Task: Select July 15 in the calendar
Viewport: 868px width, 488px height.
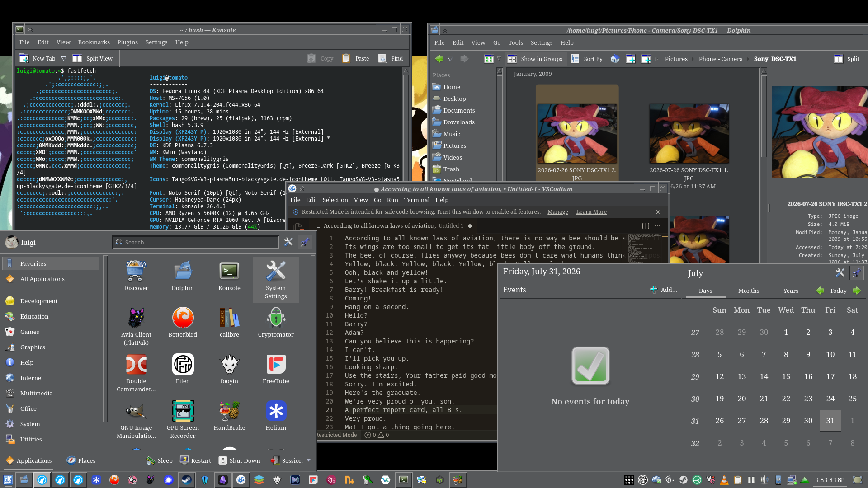Action: (x=786, y=376)
